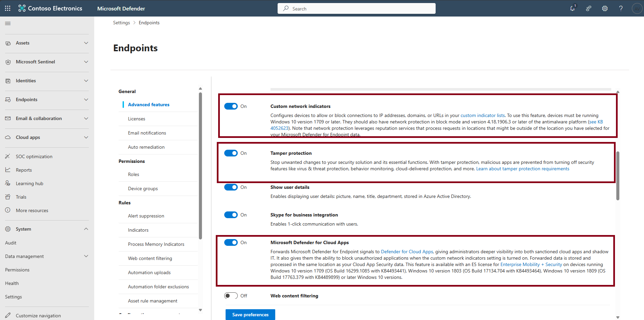The height and width of the screenshot is (320, 644).
Task: Open the settings gear in the header
Action: click(605, 8)
